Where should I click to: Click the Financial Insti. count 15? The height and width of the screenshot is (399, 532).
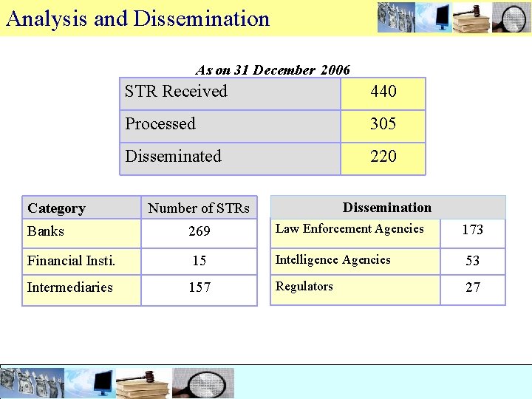point(199,262)
